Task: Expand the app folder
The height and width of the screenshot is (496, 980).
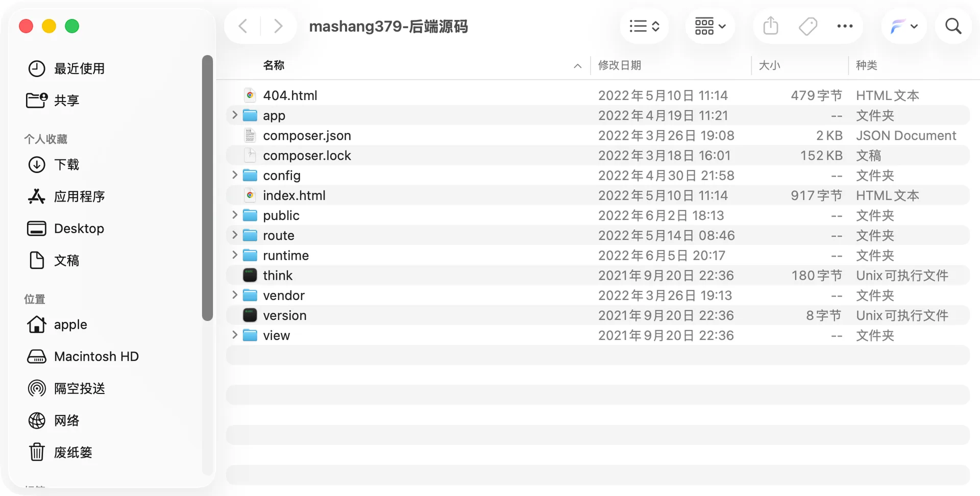Action: tap(235, 115)
